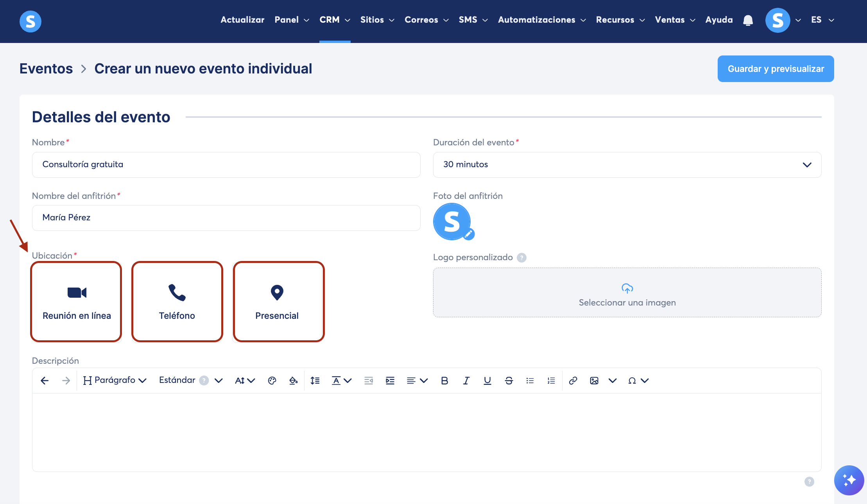Go back to Eventos breadcrumb
The width and height of the screenshot is (867, 504).
46,69
